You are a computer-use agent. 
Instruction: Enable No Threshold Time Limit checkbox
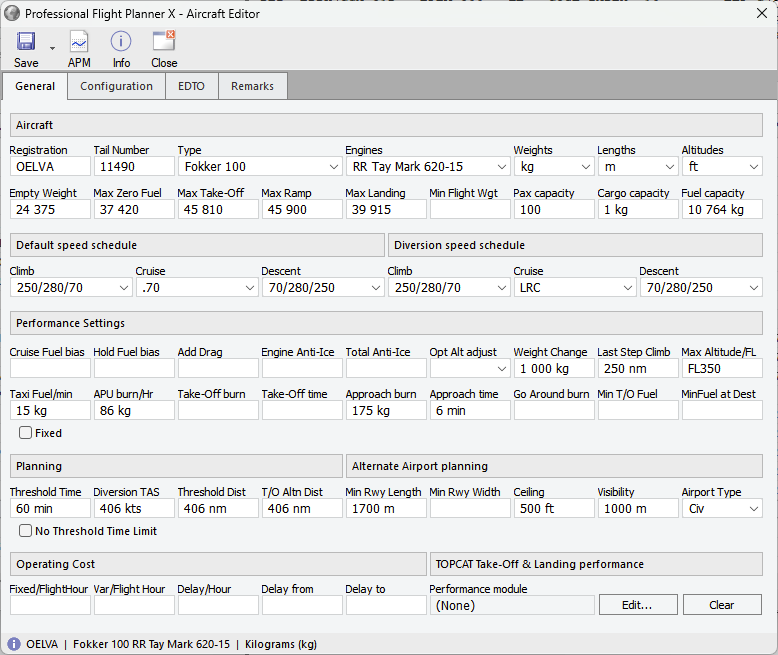pos(25,531)
